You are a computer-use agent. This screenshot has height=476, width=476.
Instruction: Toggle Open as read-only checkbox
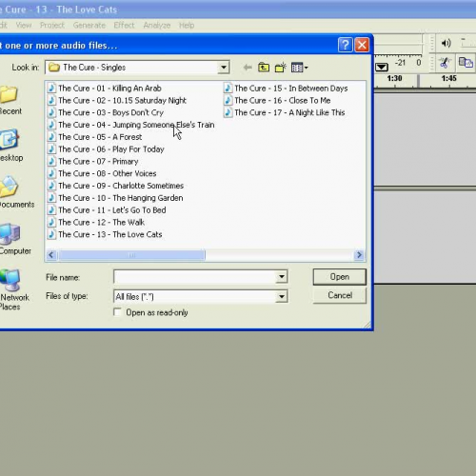click(117, 312)
